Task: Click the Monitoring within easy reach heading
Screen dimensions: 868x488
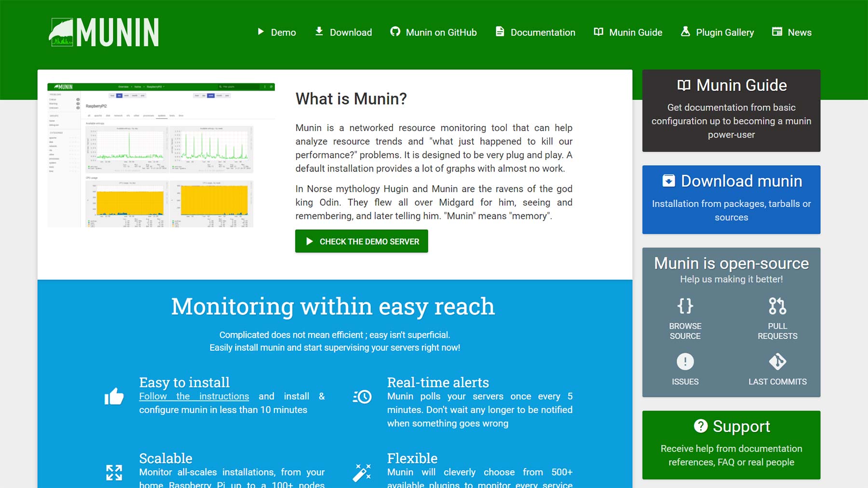Action: click(x=333, y=306)
